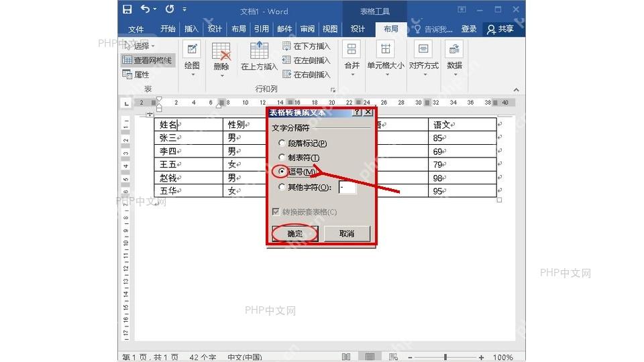Click the table cell 五华
Viewport: 644px width, 362px height.
pyautogui.click(x=188, y=191)
